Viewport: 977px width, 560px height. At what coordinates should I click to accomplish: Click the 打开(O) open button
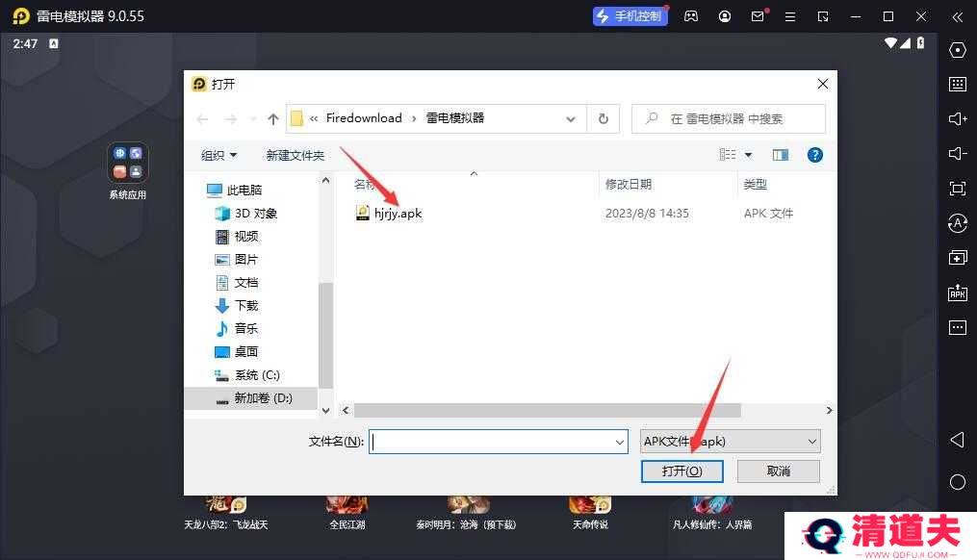pyautogui.click(x=681, y=471)
